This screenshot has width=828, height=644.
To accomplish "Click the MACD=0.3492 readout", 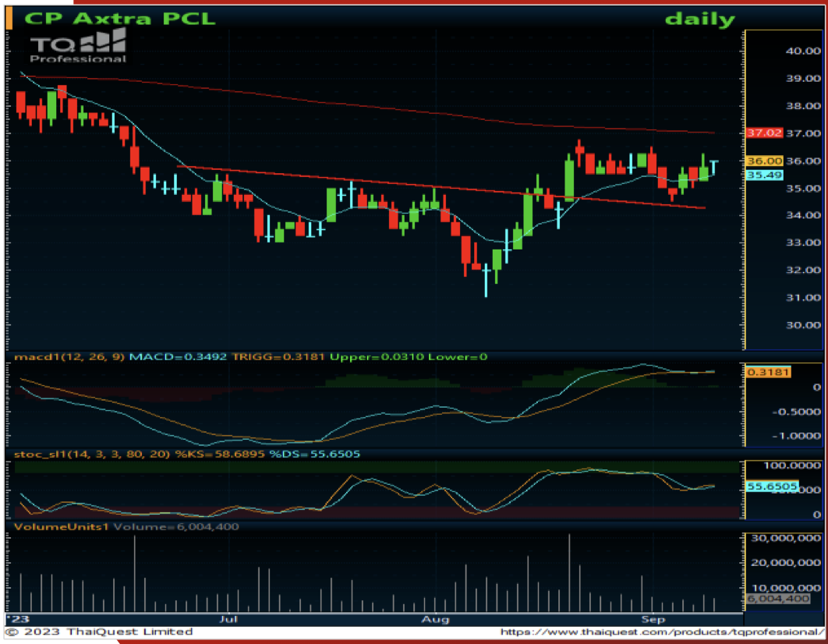I will pos(178,357).
